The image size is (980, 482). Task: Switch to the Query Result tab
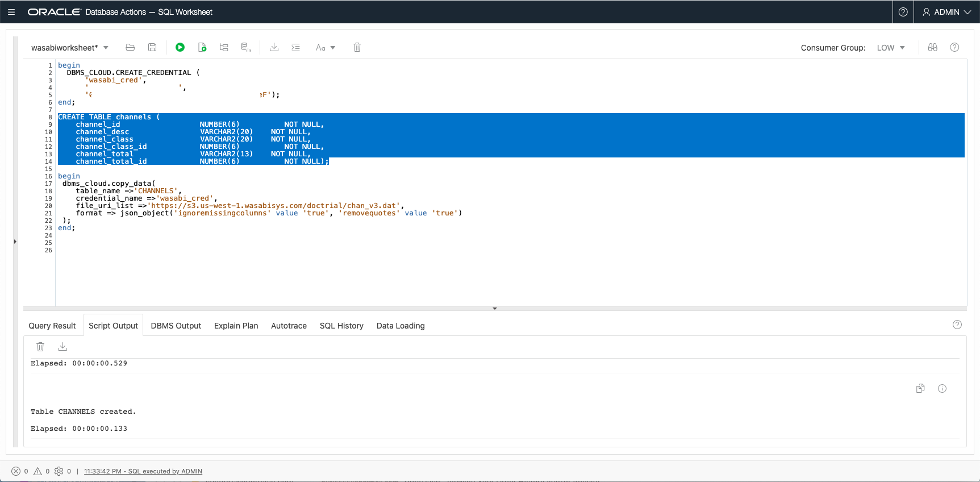pos(52,326)
